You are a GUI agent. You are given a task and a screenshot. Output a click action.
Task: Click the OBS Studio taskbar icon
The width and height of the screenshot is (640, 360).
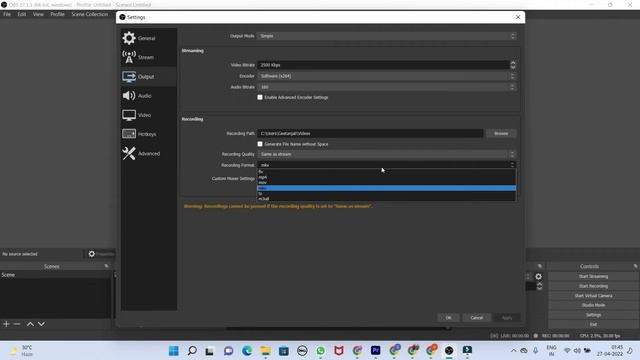pos(449,351)
